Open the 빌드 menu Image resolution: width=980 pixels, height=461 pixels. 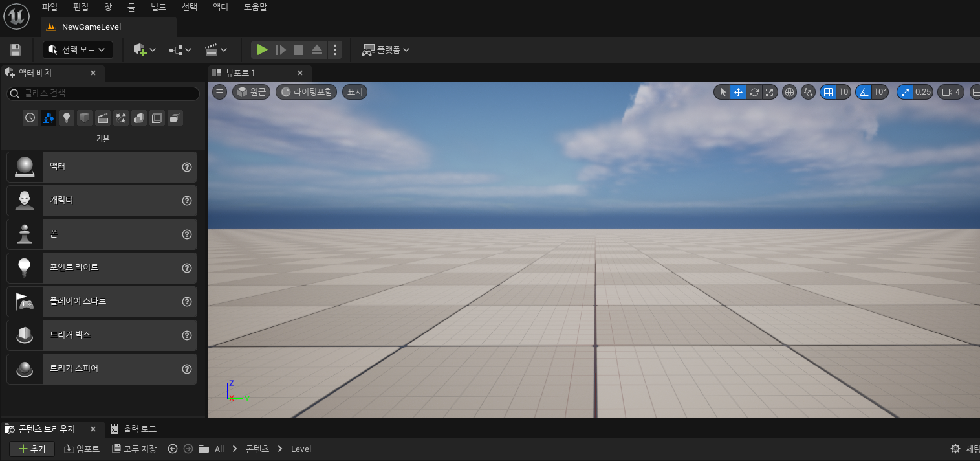tap(158, 7)
